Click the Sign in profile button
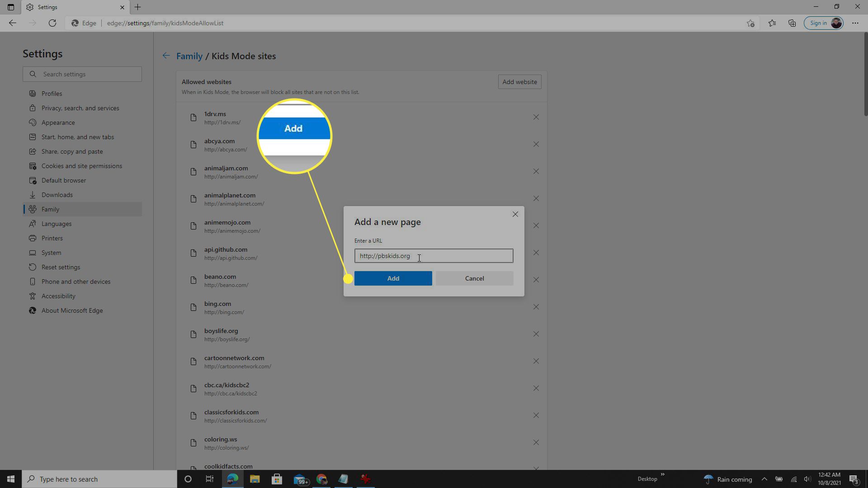The height and width of the screenshot is (488, 868). click(823, 23)
